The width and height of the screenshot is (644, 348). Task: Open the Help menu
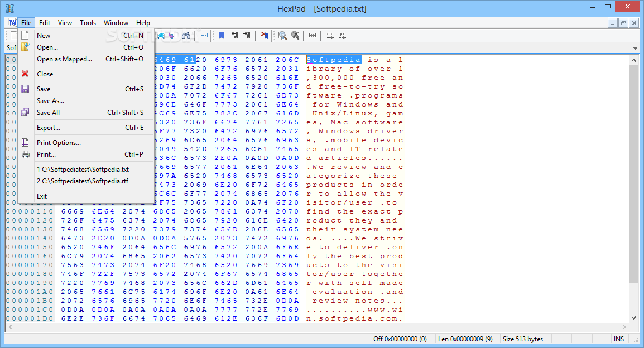pos(143,22)
